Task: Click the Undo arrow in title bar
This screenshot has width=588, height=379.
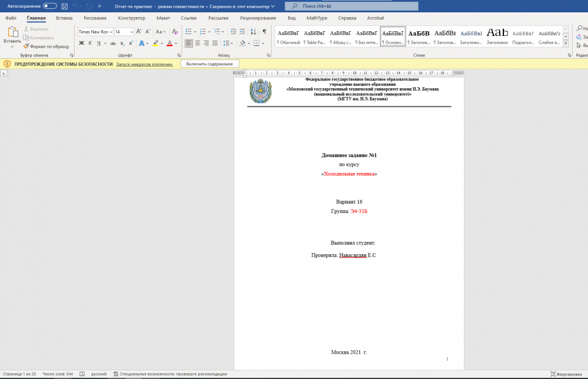Action: pyautogui.click(x=75, y=6)
